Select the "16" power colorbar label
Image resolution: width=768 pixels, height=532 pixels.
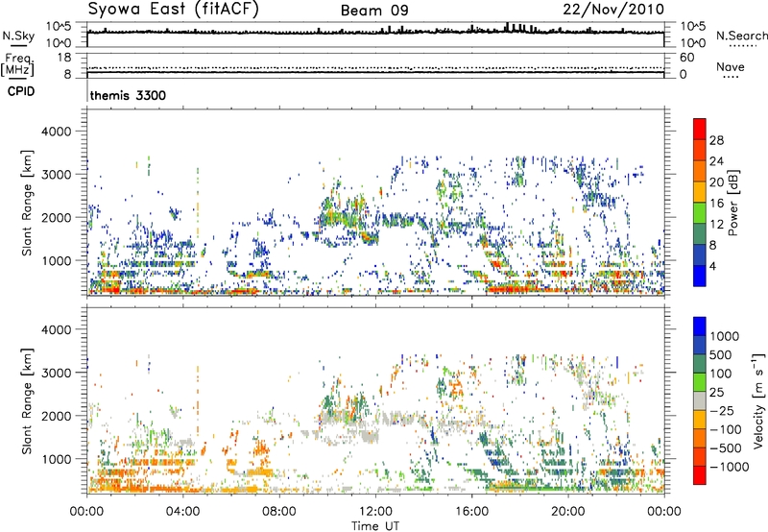point(716,204)
